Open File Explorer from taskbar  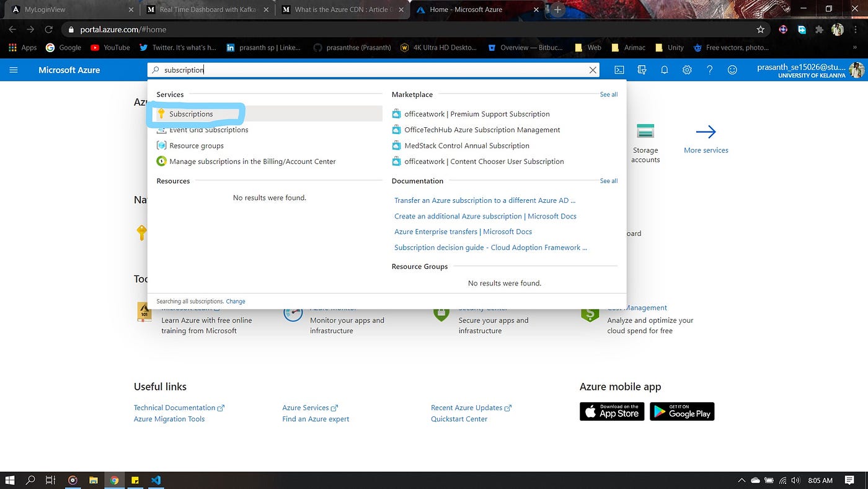click(93, 480)
